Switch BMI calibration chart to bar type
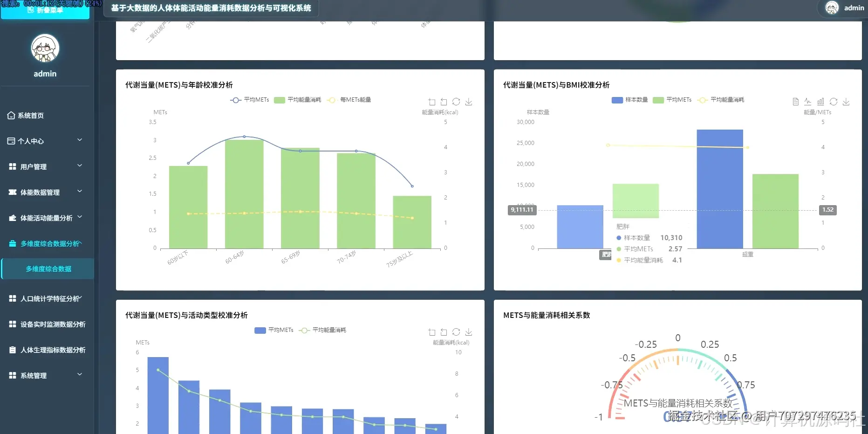 click(x=820, y=102)
